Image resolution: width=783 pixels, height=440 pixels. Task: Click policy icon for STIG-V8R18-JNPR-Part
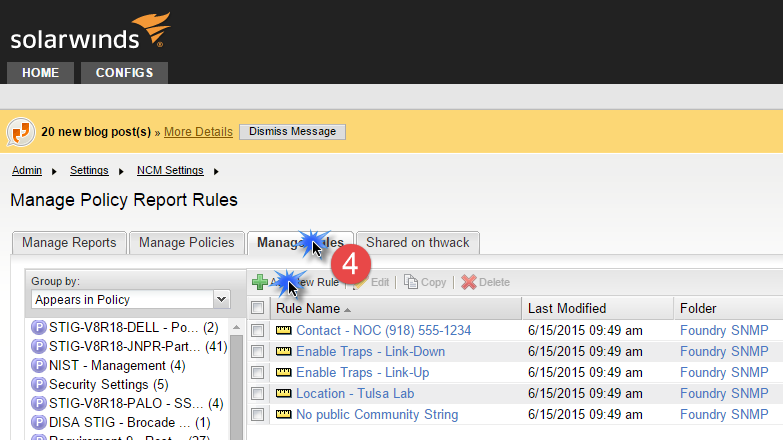coord(38,347)
